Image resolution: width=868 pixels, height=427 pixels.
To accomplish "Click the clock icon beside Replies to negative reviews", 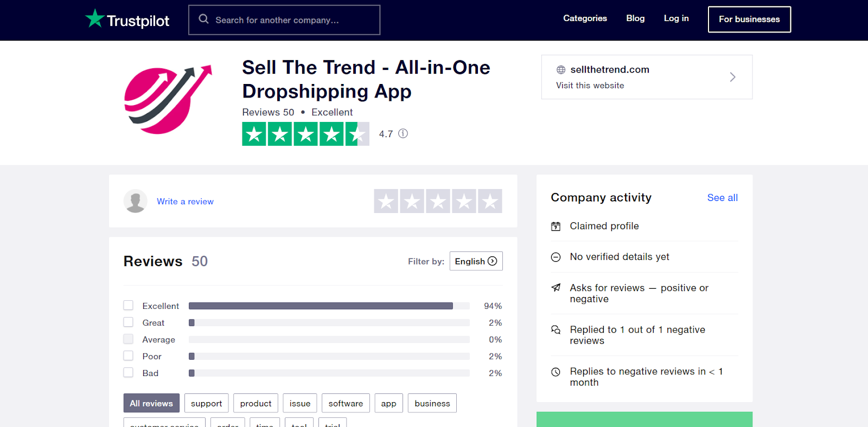I will tap(556, 372).
